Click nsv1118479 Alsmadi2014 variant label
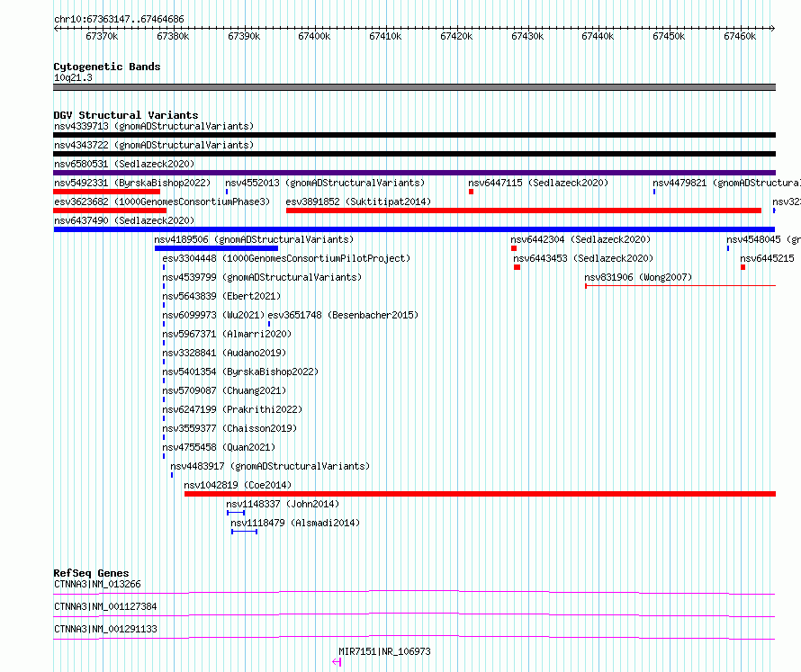801x672 pixels. [295, 523]
